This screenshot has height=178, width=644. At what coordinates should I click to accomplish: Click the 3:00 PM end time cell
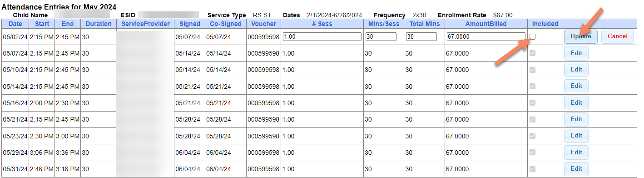[67, 136]
